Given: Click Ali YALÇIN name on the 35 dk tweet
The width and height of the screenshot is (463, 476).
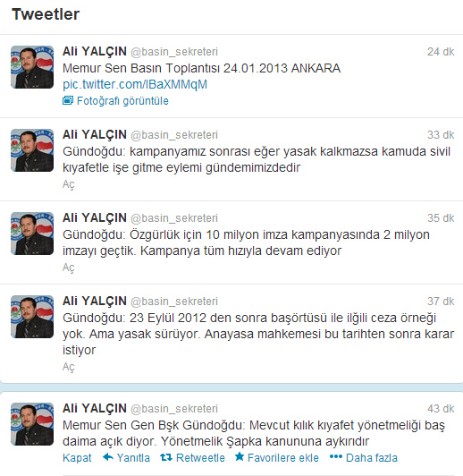Looking at the screenshot, I should point(95,218).
